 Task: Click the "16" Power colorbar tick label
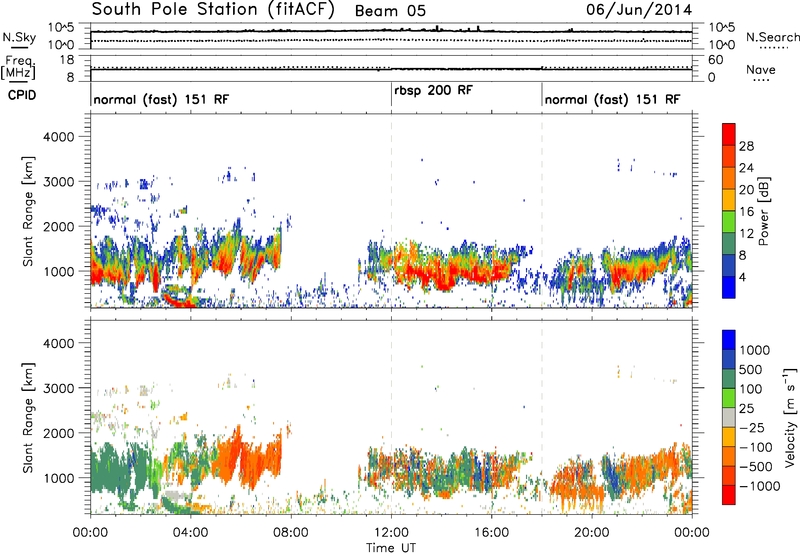[x=746, y=212]
